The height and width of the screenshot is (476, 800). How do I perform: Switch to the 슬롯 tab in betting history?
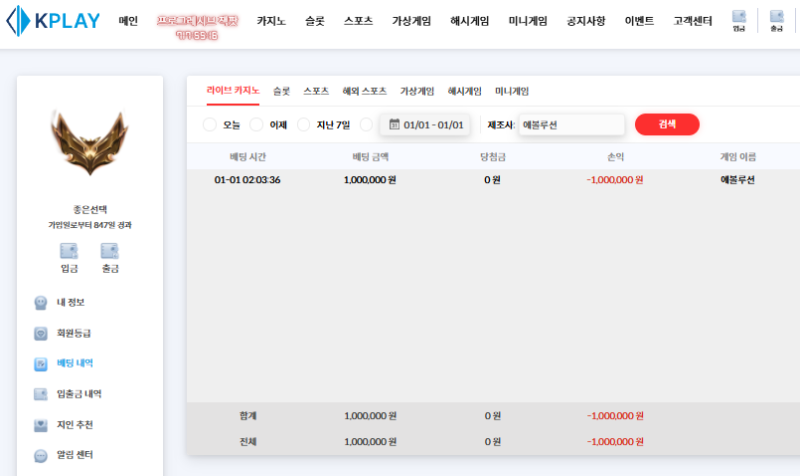click(x=281, y=91)
